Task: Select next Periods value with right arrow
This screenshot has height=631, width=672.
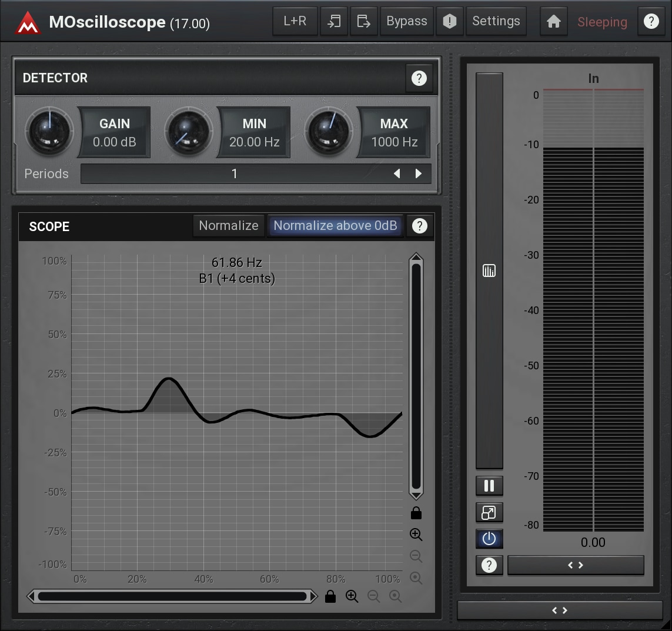Action: pos(419,173)
